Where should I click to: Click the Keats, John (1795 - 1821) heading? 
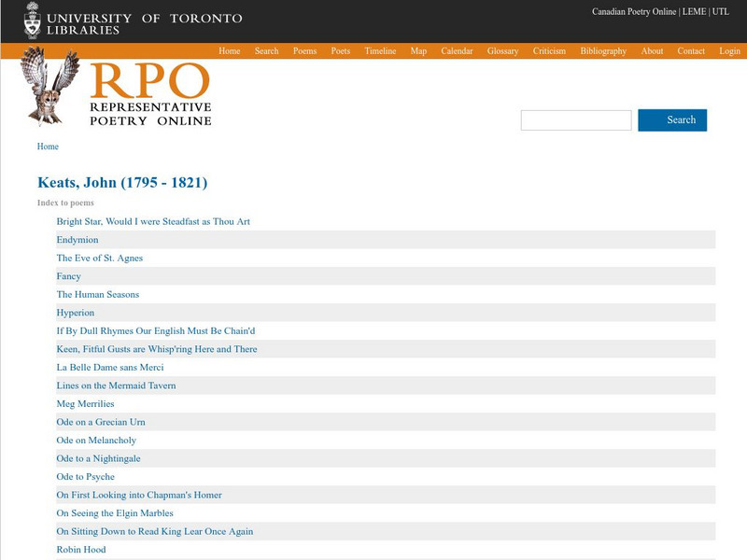(x=122, y=182)
